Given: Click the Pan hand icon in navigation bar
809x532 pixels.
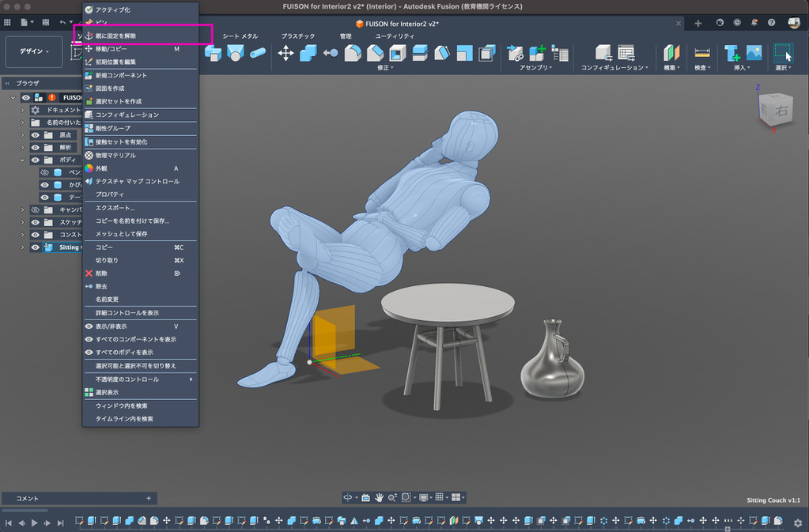Looking at the screenshot, I should (379, 497).
